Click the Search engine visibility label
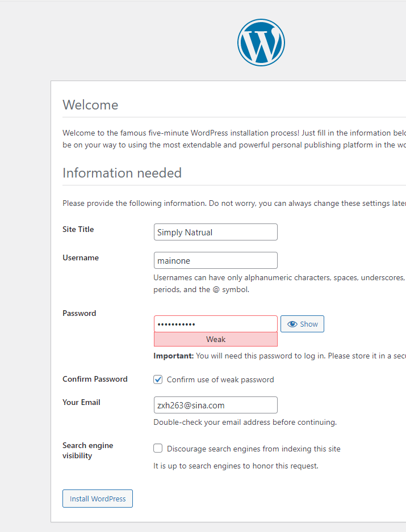The height and width of the screenshot is (532, 406). (x=87, y=450)
